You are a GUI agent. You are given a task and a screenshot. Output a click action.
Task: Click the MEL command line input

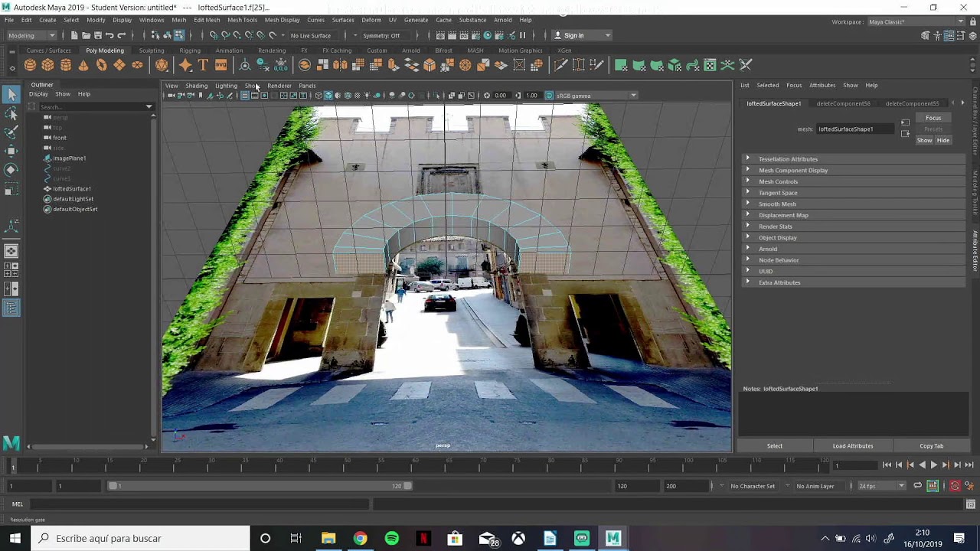[x=199, y=504]
